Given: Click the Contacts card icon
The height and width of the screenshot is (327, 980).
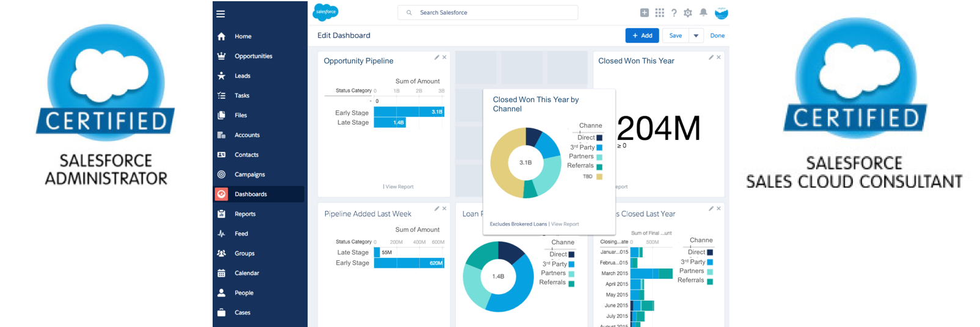Looking at the screenshot, I should (221, 155).
